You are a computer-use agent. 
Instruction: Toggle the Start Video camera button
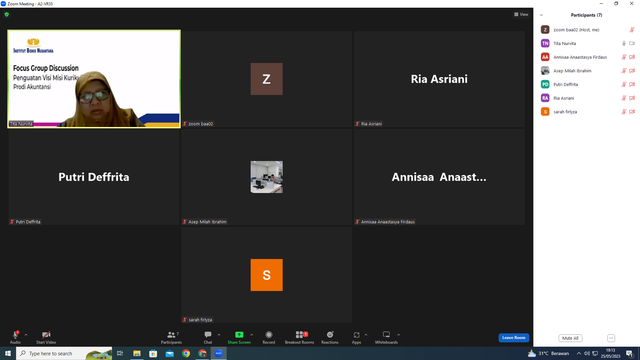pyautogui.click(x=46, y=337)
